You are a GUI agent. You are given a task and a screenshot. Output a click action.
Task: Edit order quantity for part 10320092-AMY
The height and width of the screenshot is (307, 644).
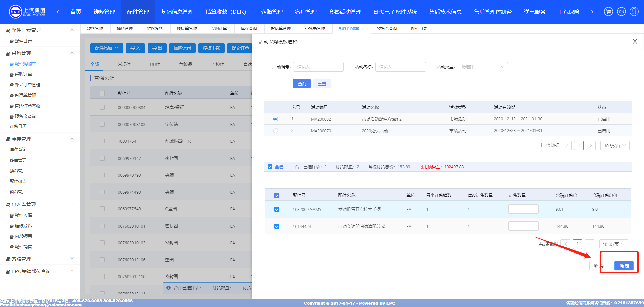click(523, 209)
